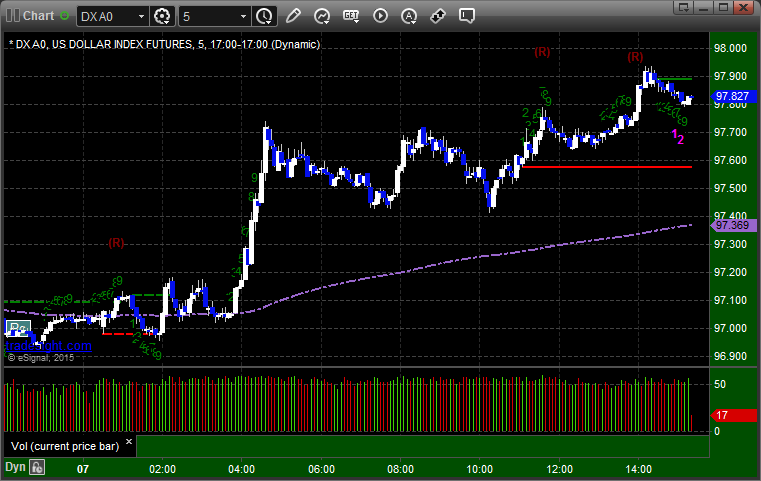Click the 14:00 time axis label
761x481 pixels.
click(638, 469)
